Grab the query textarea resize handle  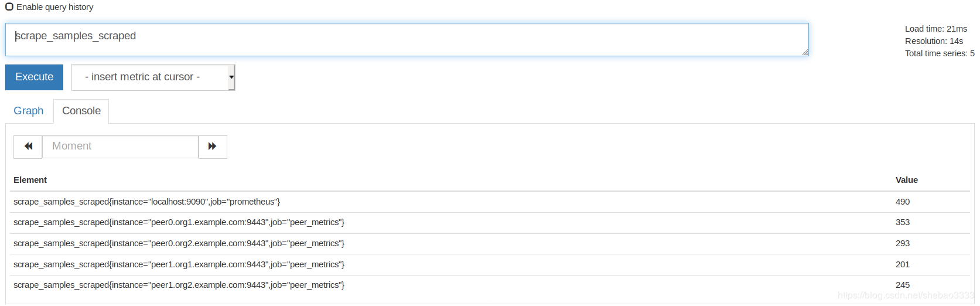(x=805, y=53)
